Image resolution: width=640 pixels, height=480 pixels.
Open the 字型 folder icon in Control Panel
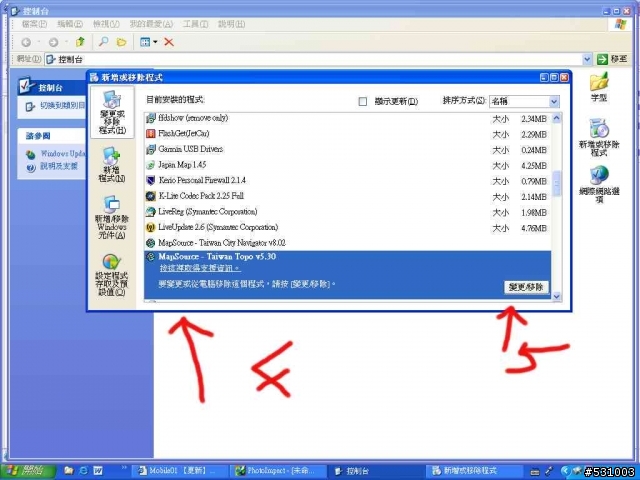click(x=599, y=87)
